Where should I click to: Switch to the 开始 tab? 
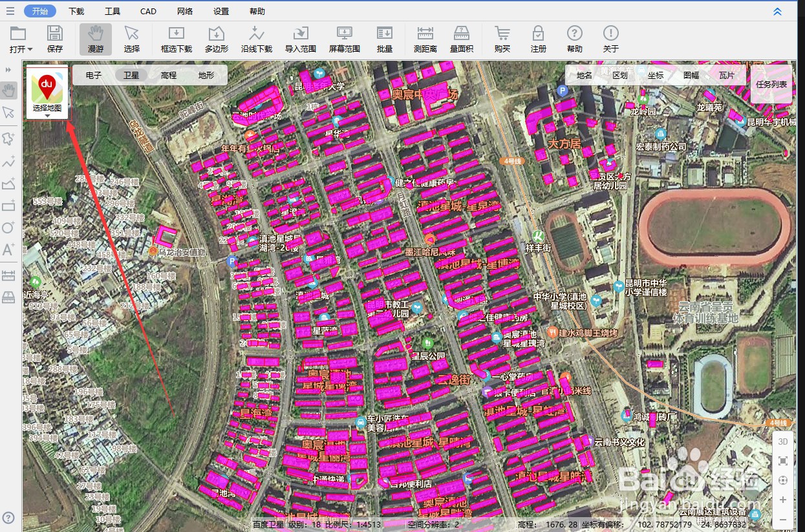[x=40, y=11]
